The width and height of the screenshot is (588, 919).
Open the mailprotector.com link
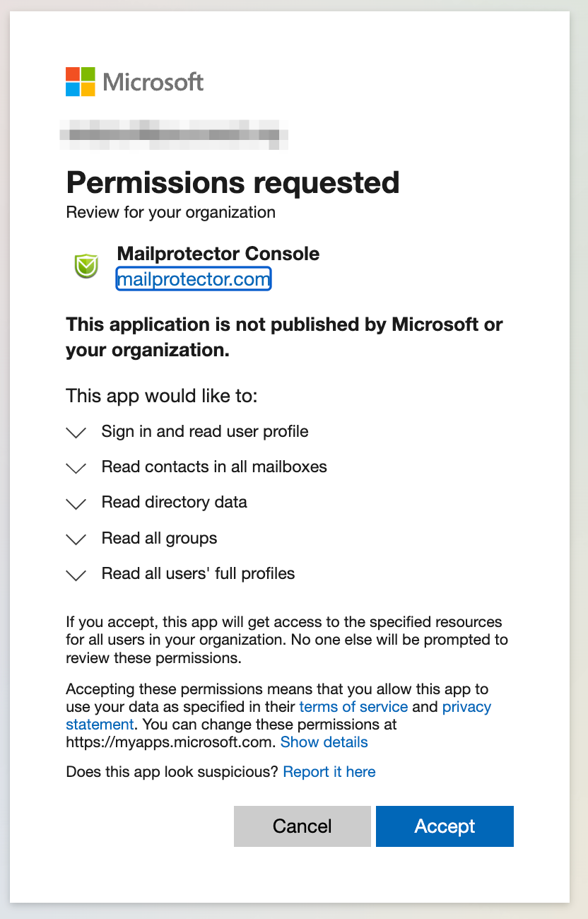coord(193,279)
